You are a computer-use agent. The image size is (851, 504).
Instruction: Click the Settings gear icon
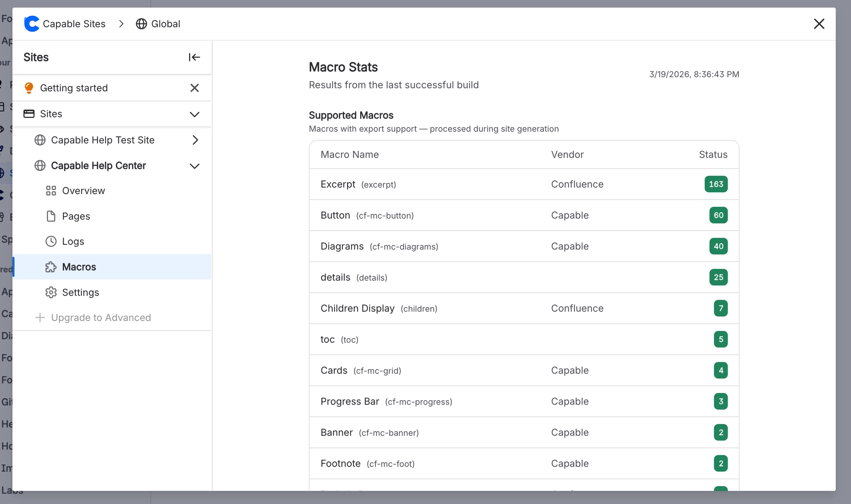pos(51,292)
